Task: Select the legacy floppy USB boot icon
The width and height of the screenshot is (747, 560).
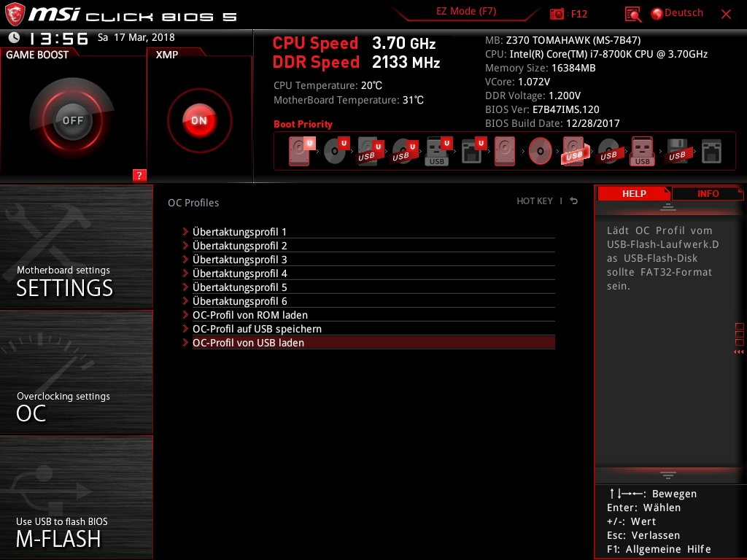Action: pos(676,152)
